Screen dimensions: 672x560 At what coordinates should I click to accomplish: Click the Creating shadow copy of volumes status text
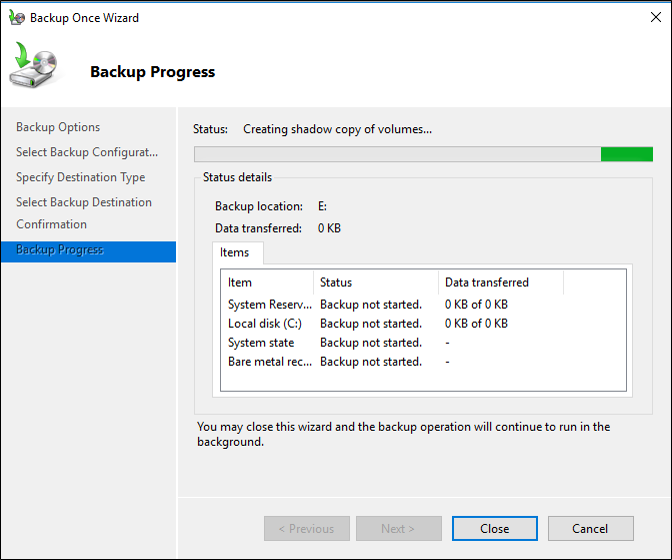point(337,129)
